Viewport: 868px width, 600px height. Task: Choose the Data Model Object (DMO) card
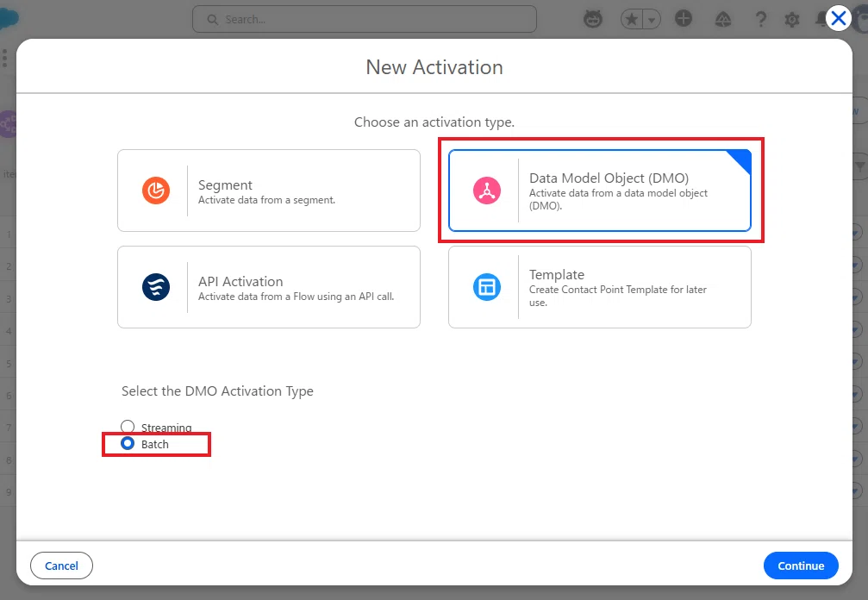600,191
